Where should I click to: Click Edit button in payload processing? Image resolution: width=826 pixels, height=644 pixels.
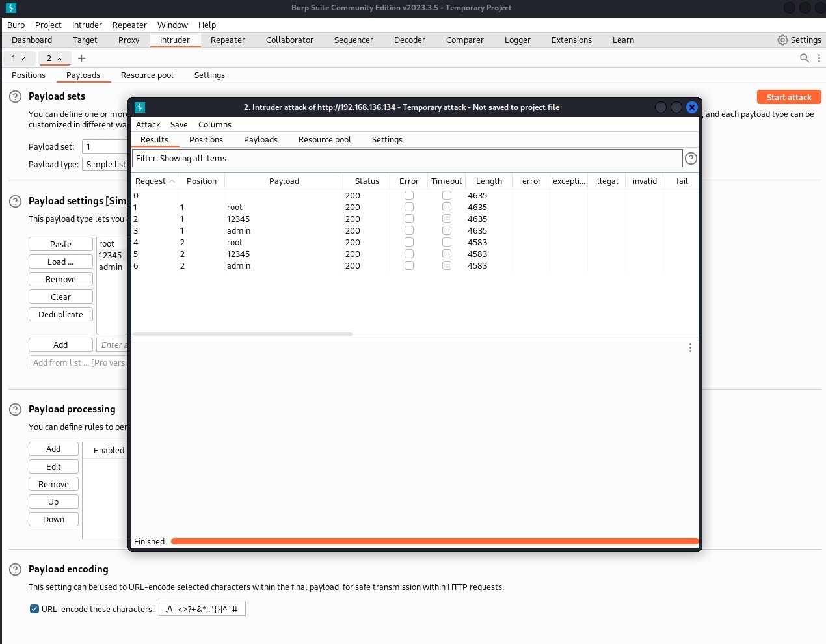[53, 467]
